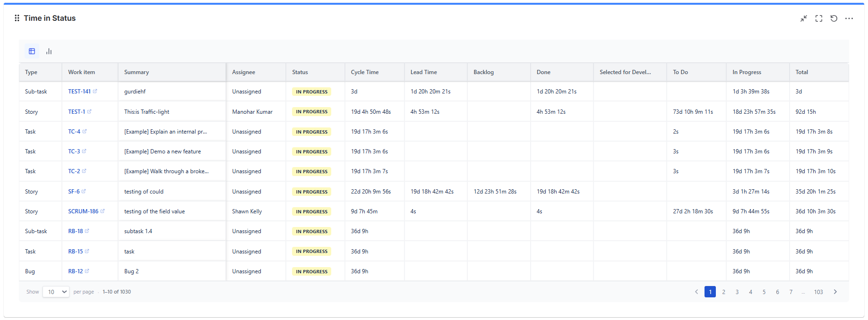Open external link icon next to RB-15
This screenshot has width=868, height=320.
click(87, 251)
